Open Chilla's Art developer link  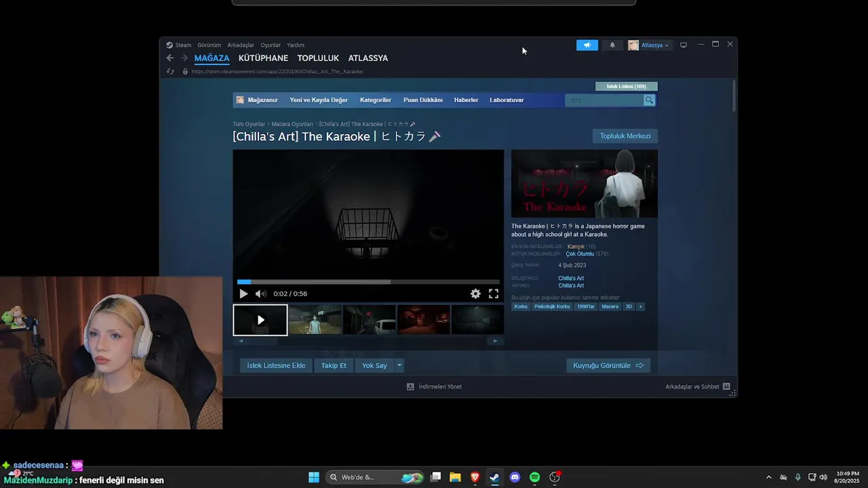pyautogui.click(x=571, y=279)
